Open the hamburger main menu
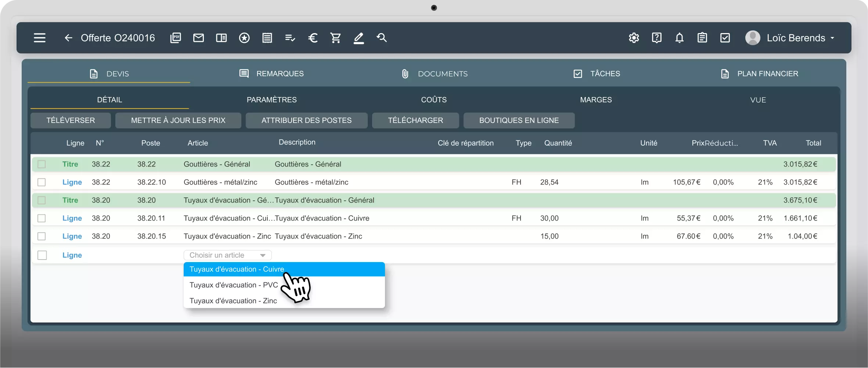This screenshot has width=868, height=368. [40, 38]
